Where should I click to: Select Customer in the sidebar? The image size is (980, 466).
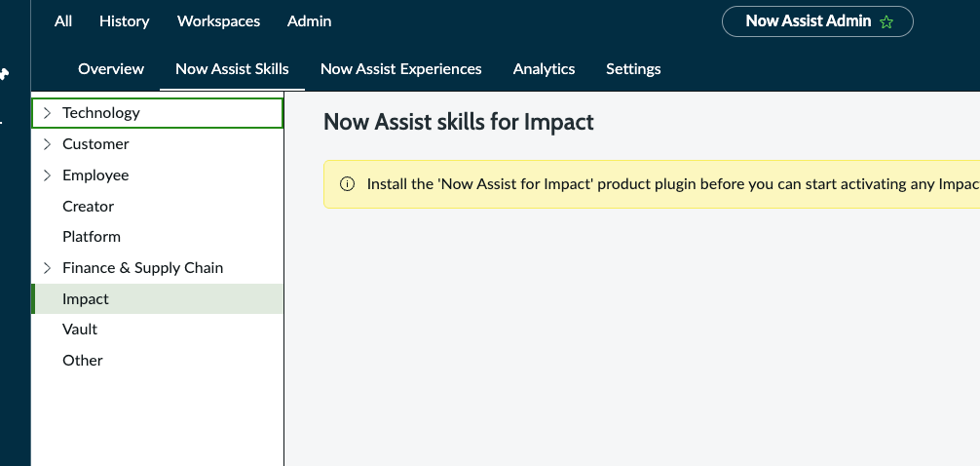click(158, 144)
